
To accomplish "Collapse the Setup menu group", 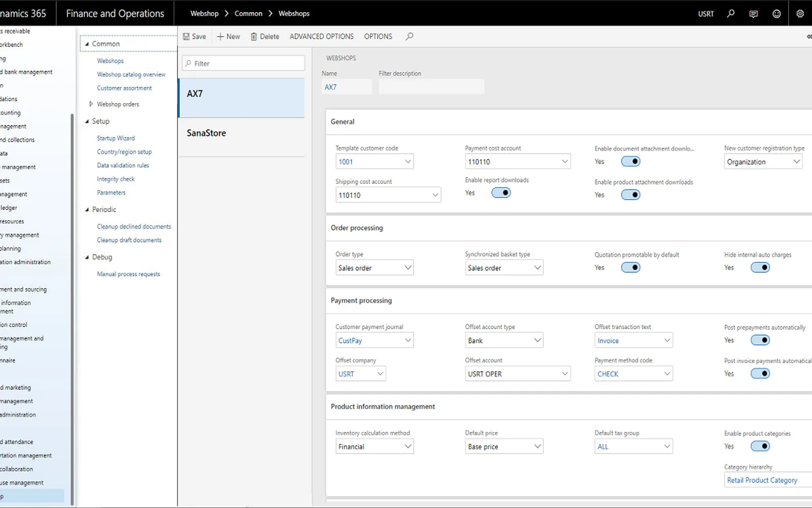I will (87, 121).
